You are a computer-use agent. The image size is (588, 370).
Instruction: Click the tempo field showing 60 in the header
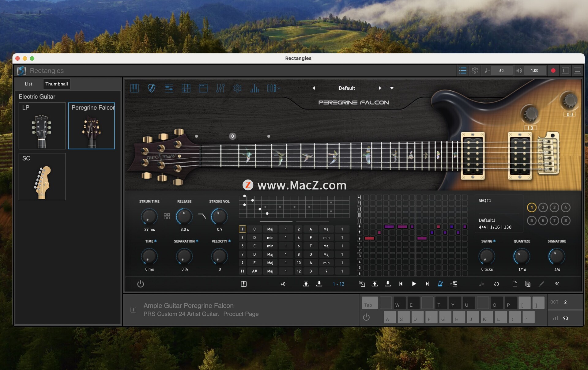(x=501, y=70)
